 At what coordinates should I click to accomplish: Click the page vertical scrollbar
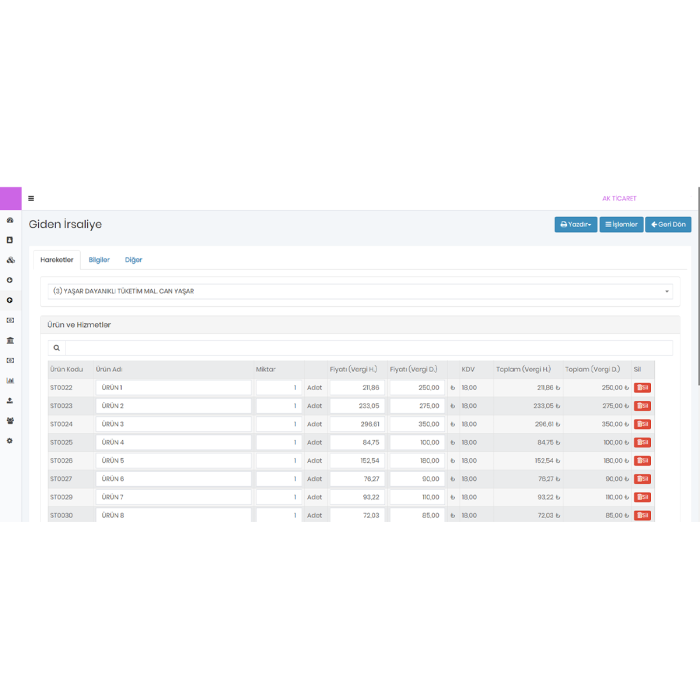pos(698,286)
